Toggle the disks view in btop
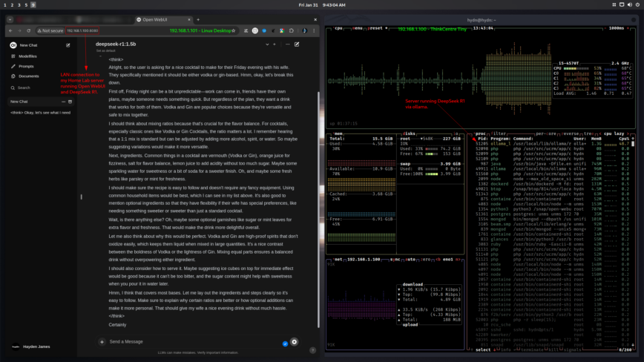This screenshot has height=362, width=644. 409,134
